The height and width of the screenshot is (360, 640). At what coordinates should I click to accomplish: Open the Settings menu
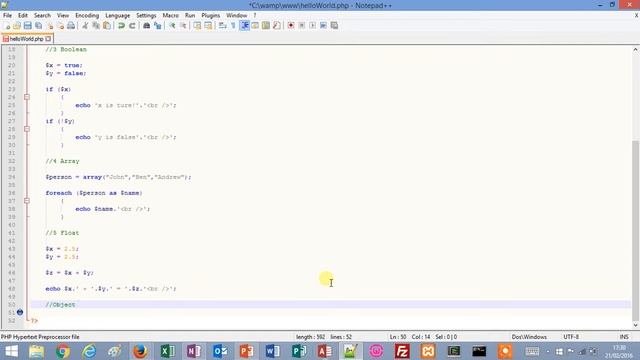146,16
